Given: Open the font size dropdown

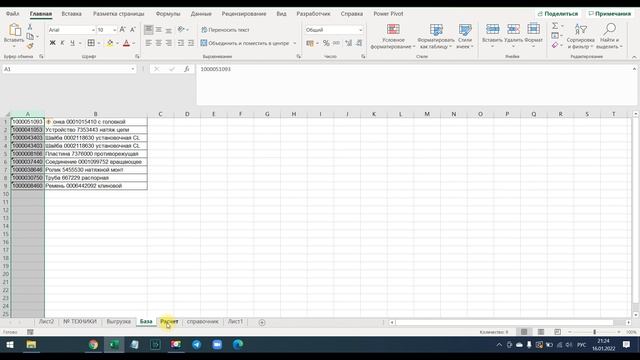Looking at the screenshot, I should (x=114, y=30).
